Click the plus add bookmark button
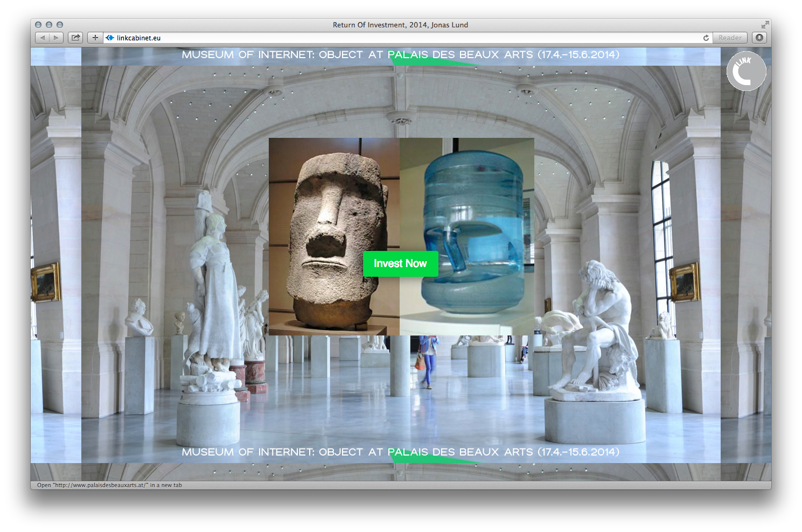 pos(95,38)
